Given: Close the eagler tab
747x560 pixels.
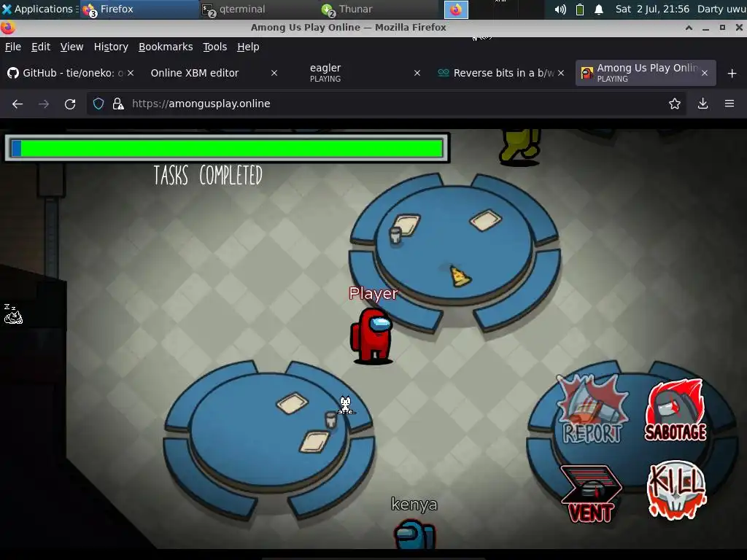Looking at the screenshot, I should [x=417, y=73].
